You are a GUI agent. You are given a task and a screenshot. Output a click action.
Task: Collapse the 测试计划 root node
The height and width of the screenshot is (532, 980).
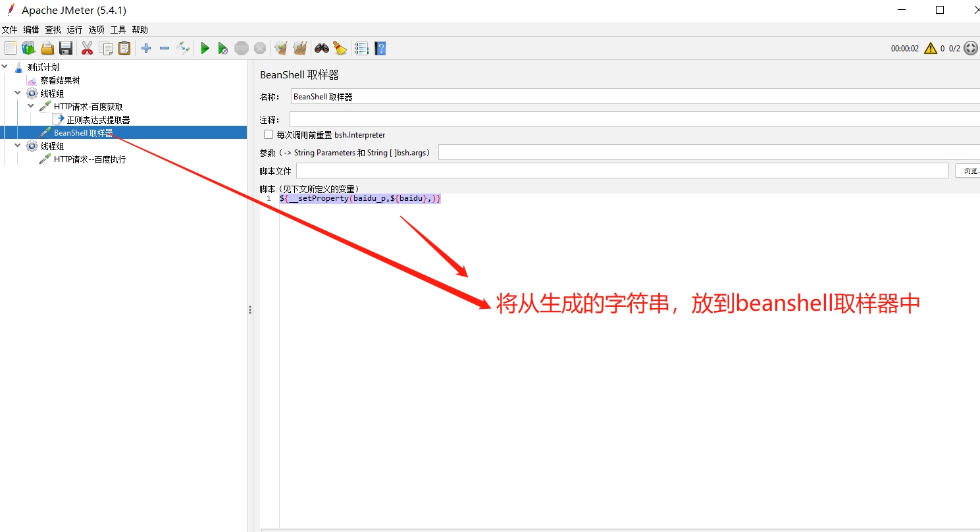tap(5, 66)
